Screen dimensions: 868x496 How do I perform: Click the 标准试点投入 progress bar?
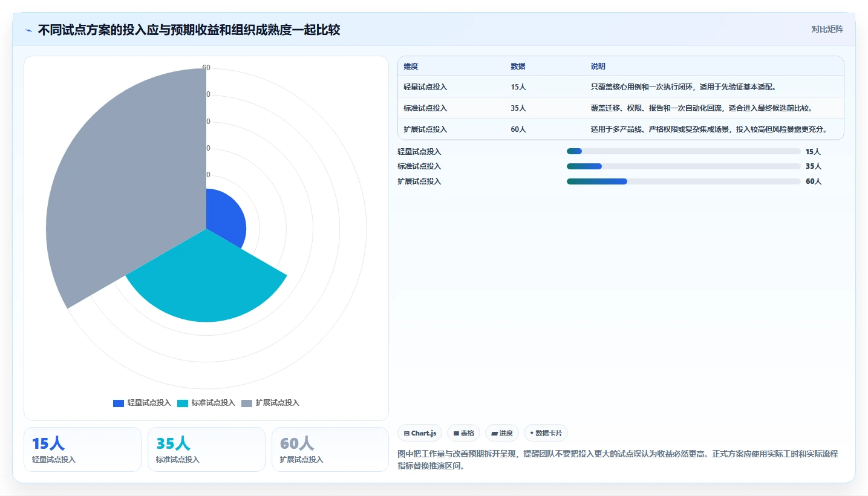[684, 166]
